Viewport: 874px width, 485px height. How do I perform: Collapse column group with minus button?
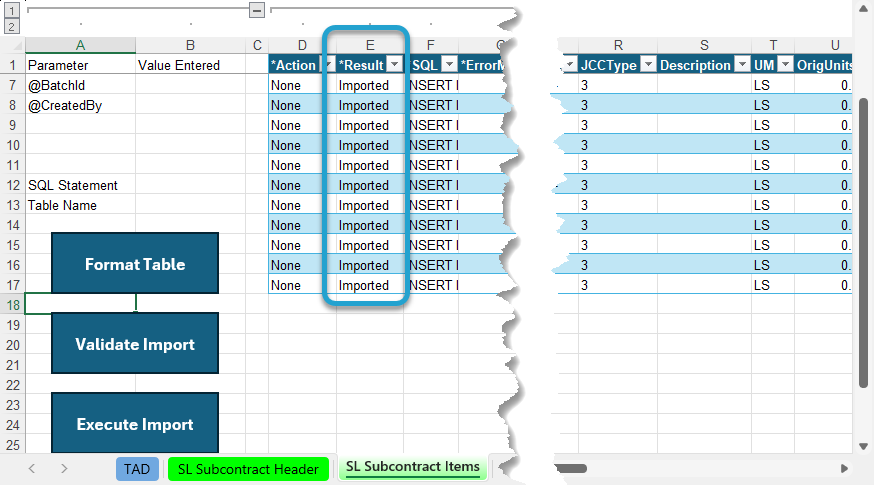(257, 10)
